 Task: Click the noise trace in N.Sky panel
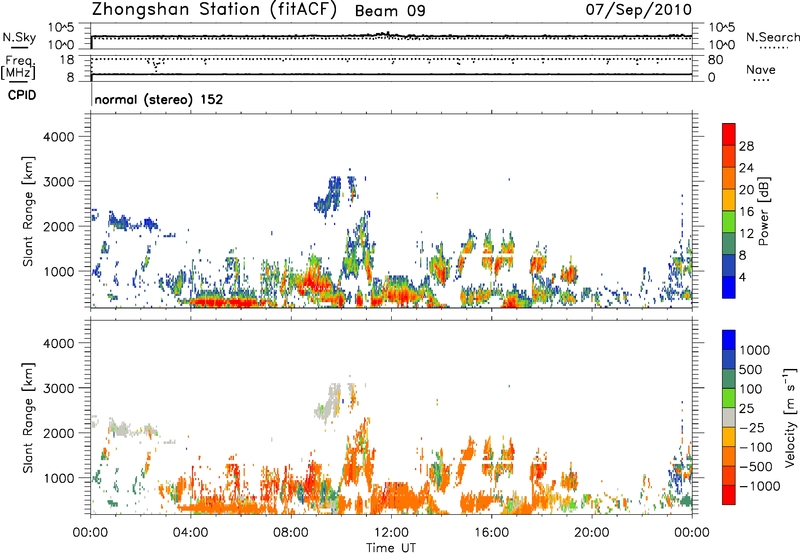391,36
